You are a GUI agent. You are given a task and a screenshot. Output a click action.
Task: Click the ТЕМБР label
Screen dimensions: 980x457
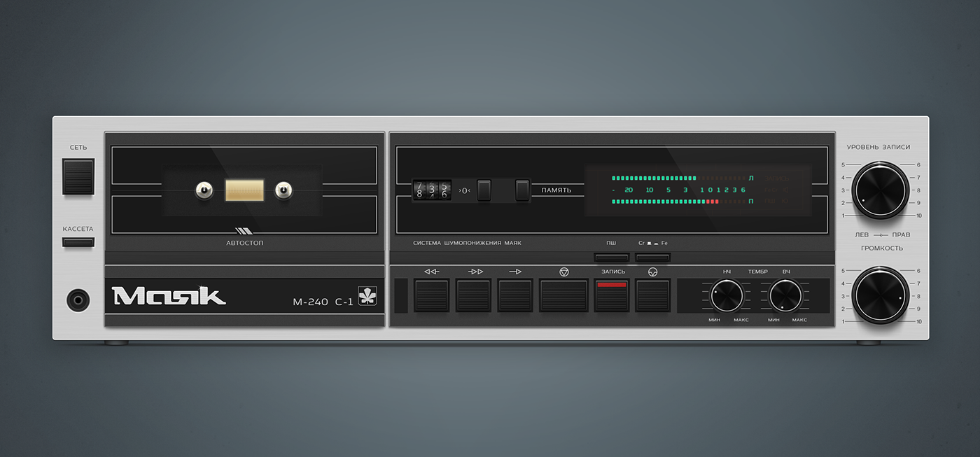click(x=757, y=272)
